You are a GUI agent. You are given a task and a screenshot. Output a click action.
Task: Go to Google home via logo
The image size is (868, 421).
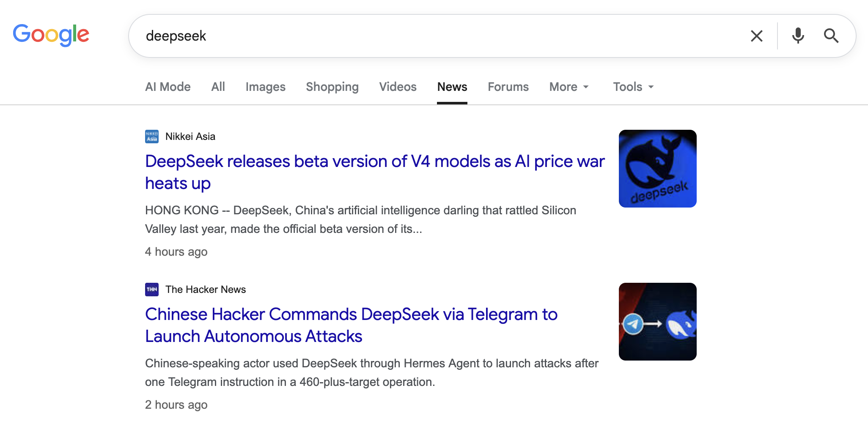51,35
